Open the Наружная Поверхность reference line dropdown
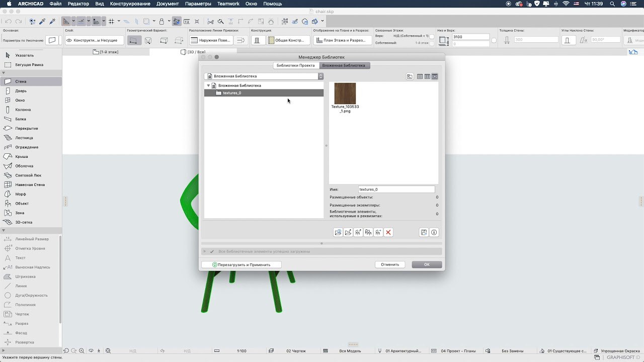Screen dimensions: 644x362 [211, 40]
